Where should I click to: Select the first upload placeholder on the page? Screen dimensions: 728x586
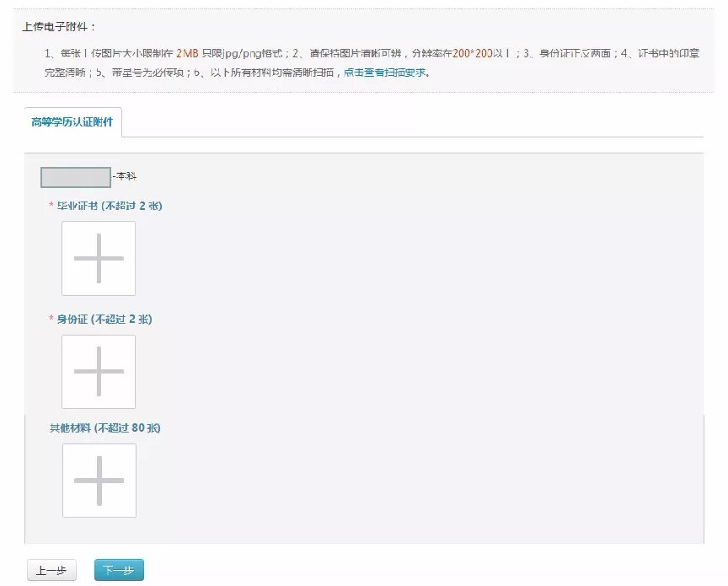coord(99,259)
